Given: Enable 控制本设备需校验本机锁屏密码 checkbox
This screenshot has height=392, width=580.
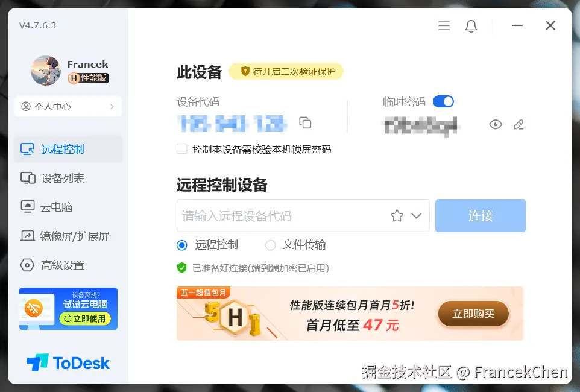Looking at the screenshot, I should (182, 149).
